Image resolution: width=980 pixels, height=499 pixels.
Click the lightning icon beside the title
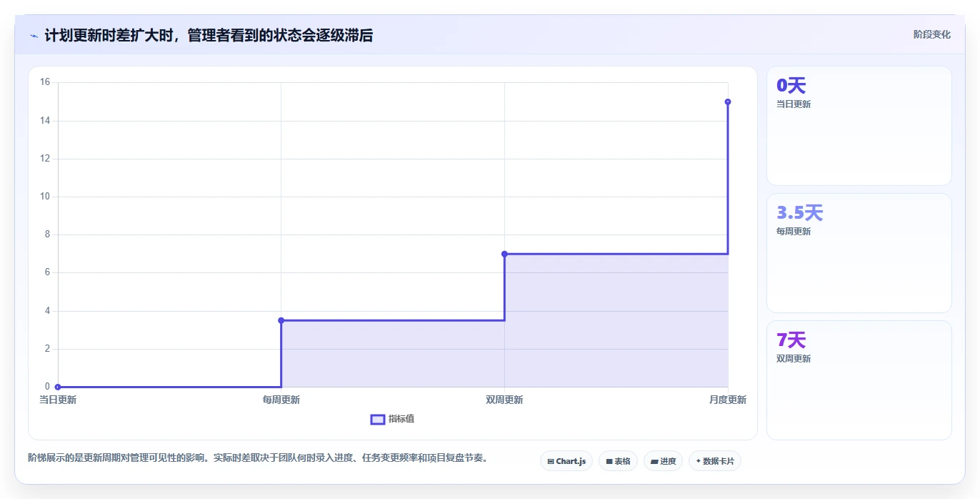[x=34, y=36]
